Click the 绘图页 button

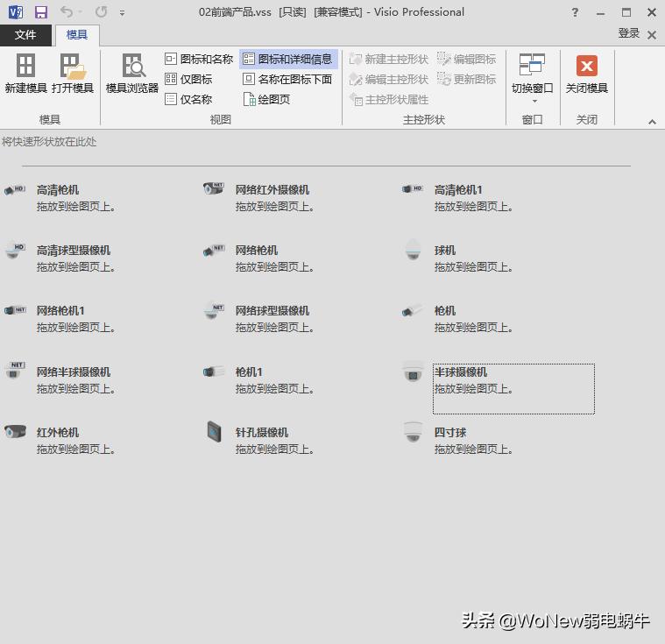pos(266,99)
